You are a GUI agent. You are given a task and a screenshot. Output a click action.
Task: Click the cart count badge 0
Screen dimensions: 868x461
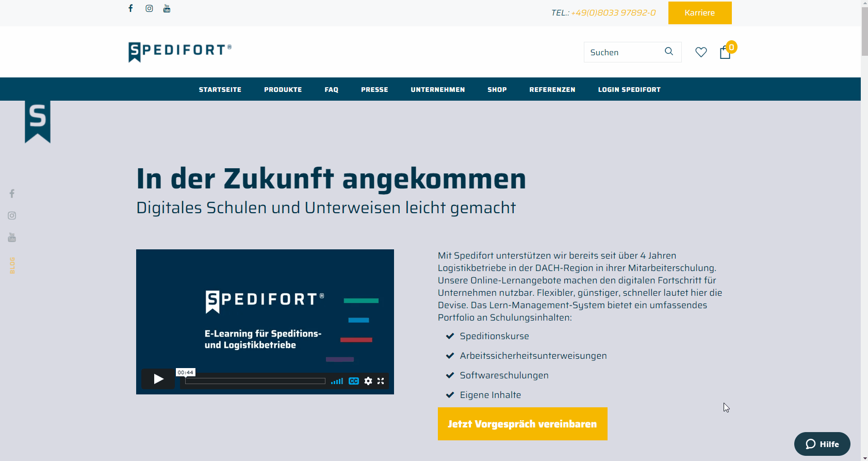[731, 47]
